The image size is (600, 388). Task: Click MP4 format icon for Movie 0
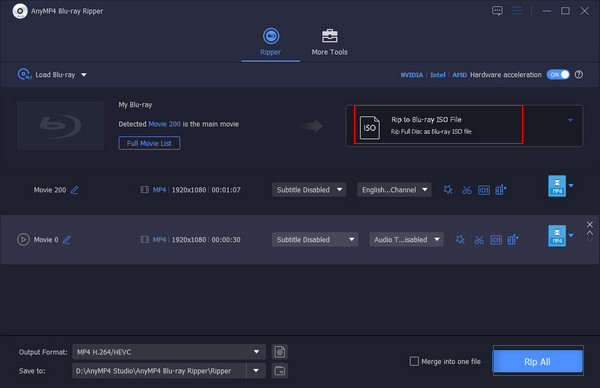tap(557, 236)
